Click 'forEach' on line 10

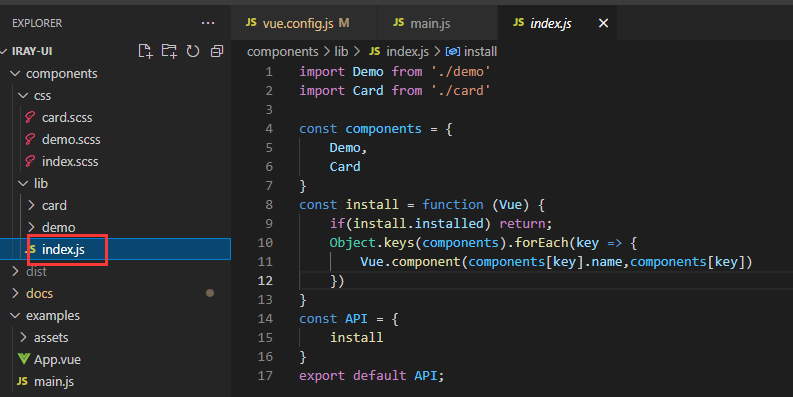click(542, 243)
